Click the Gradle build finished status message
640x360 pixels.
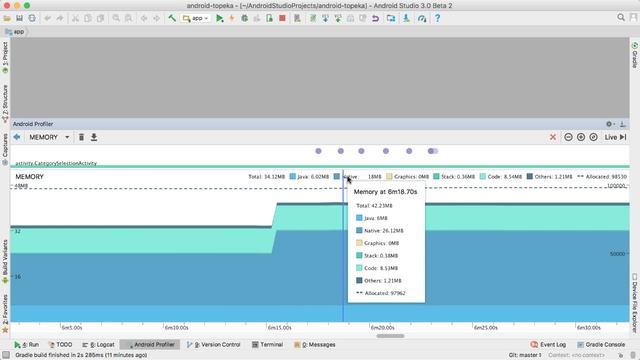81,355
